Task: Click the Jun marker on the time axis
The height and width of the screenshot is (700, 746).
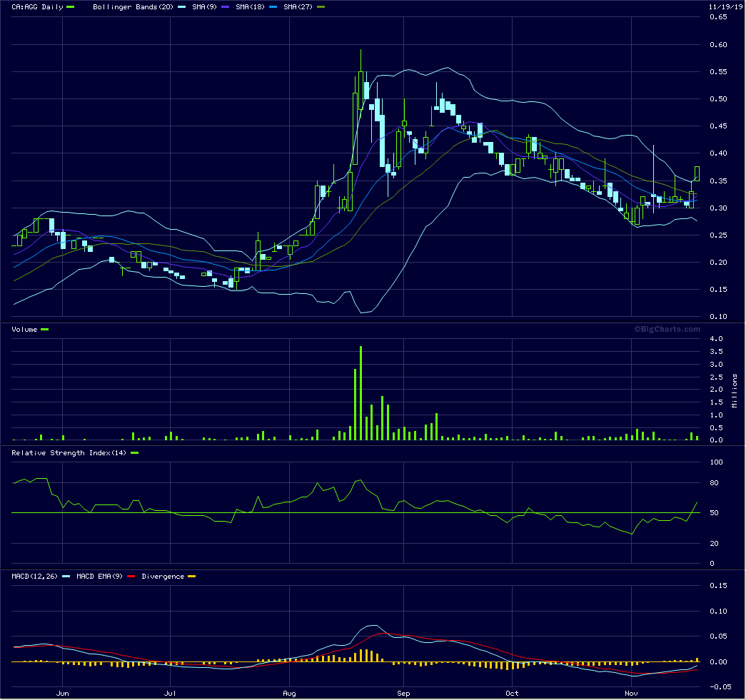Action: point(63,693)
